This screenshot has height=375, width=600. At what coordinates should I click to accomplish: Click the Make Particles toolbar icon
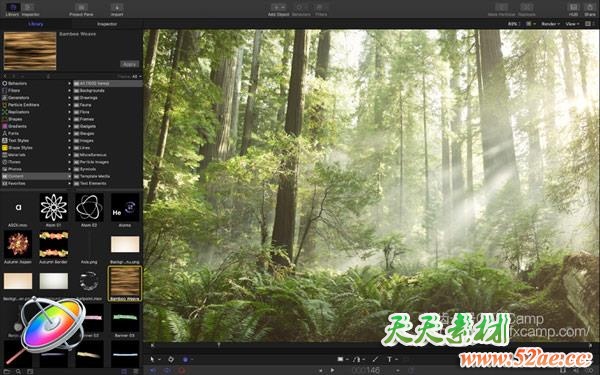click(x=501, y=7)
